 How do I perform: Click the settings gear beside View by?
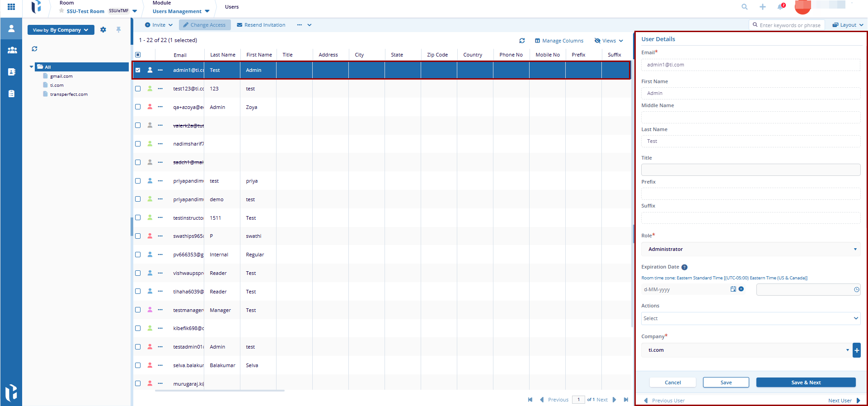click(103, 30)
